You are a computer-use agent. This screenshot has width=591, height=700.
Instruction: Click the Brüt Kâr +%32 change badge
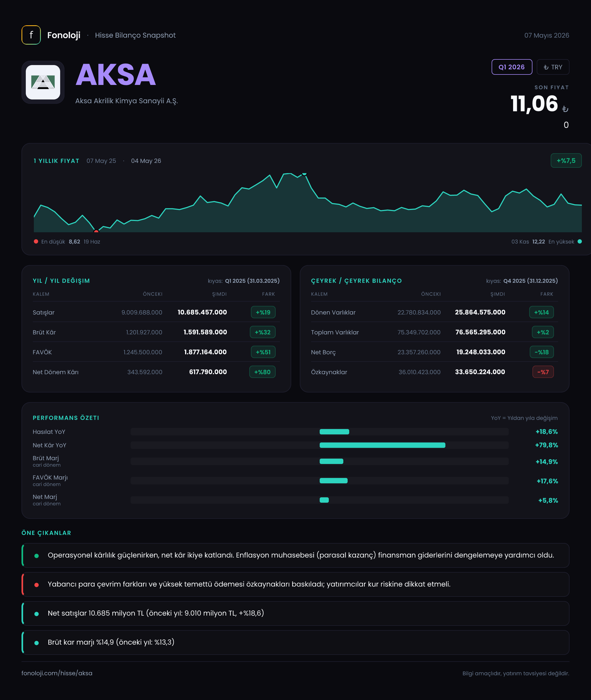tap(263, 332)
